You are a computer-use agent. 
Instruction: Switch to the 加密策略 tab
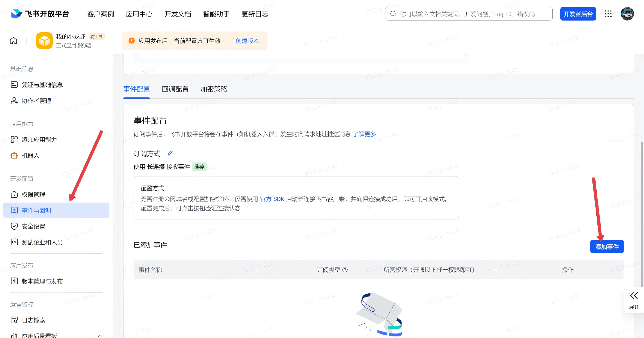coord(213,89)
